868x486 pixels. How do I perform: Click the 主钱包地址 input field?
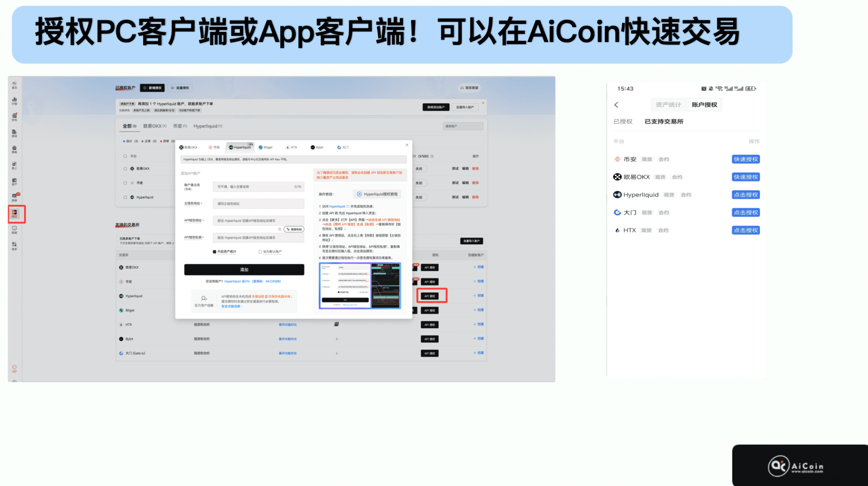point(258,204)
